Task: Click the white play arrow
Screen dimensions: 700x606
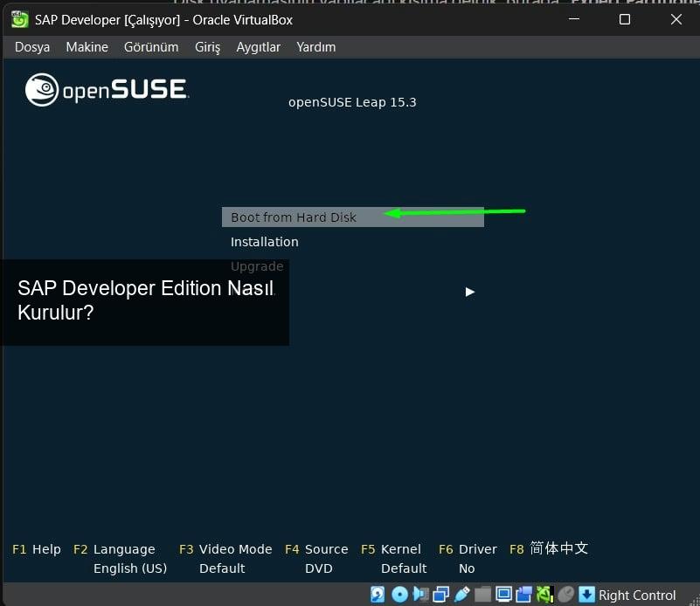Action: click(x=470, y=292)
